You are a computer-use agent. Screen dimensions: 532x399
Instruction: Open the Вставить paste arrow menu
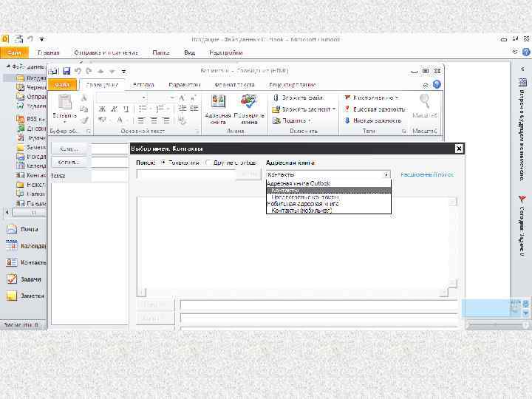64,121
